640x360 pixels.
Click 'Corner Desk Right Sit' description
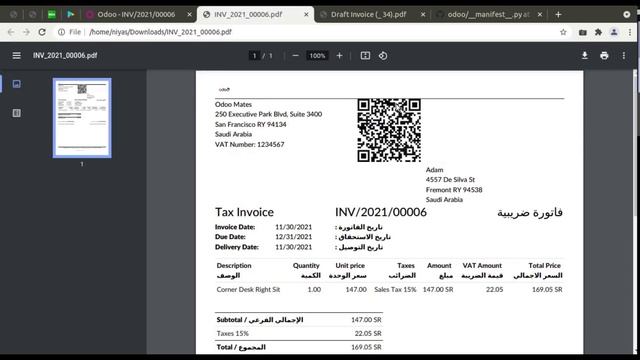[248, 289]
